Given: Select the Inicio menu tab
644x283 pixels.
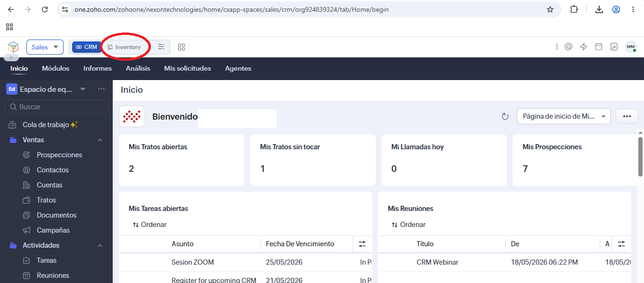Looking at the screenshot, I should tap(19, 68).
